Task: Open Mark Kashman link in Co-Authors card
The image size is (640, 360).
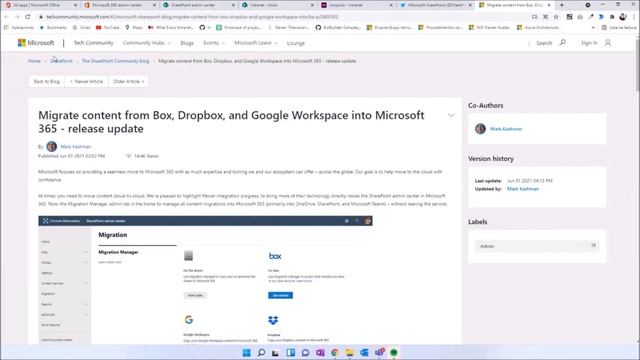Action: click(506, 129)
